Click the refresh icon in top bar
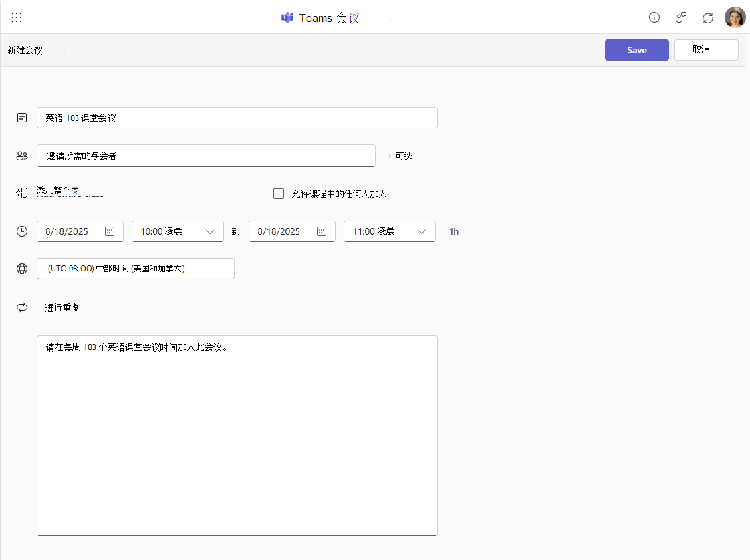Screen dimensions: 750x560 coord(708,18)
